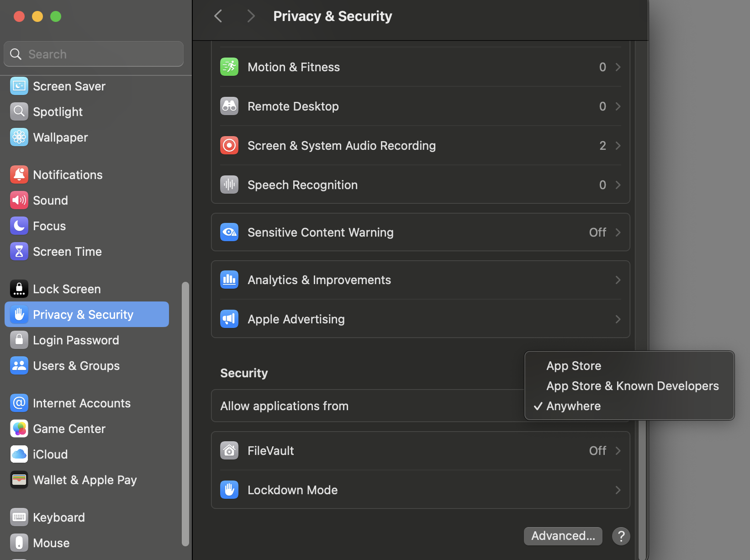Open Lockdown Mode chevron
The image size is (750, 560).
click(x=618, y=490)
